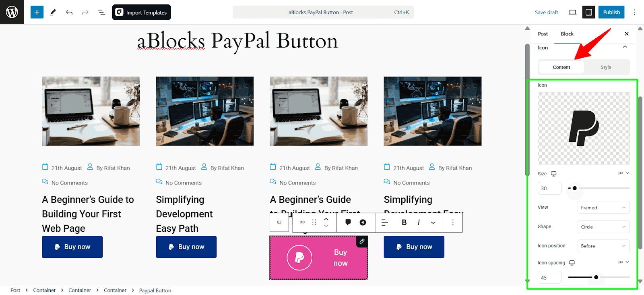
Task: Move the block down
Action: (x=326, y=226)
